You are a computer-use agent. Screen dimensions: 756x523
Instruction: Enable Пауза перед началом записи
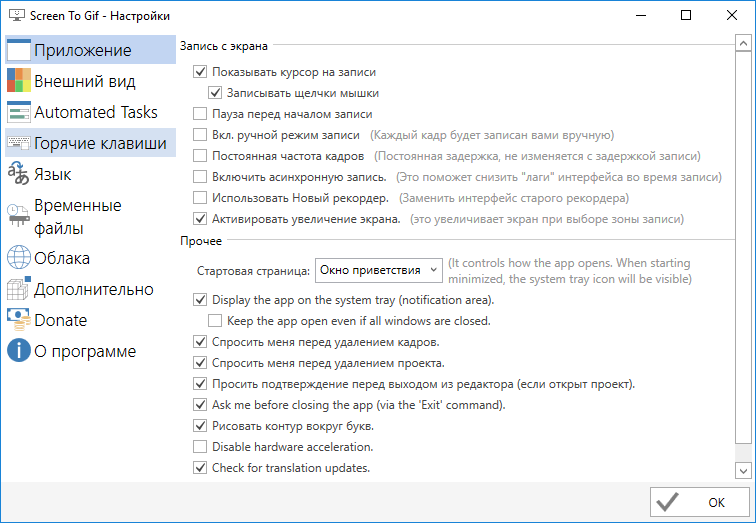[x=200, y=114]
